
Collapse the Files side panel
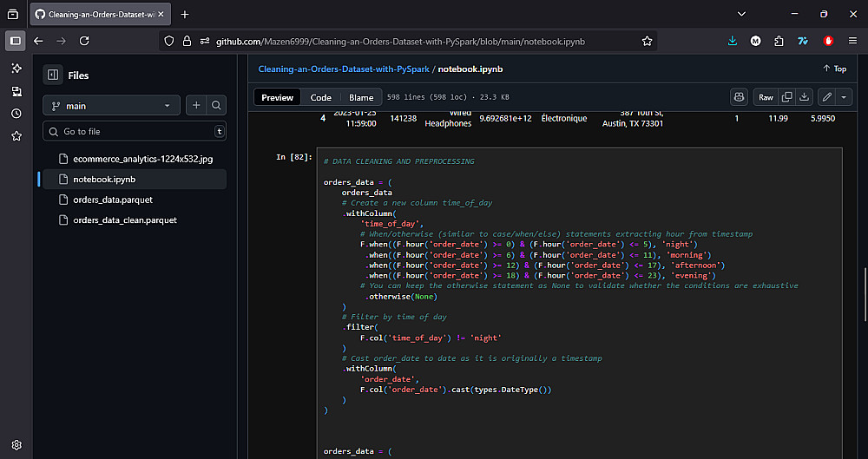(53, 75)
